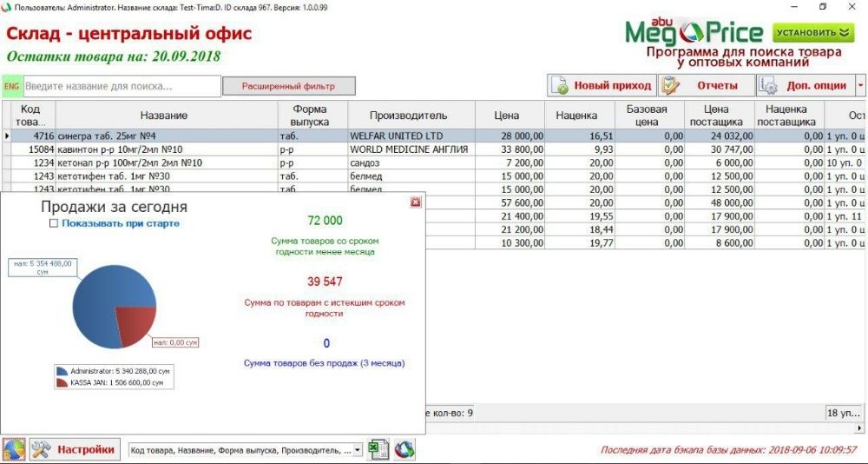
Task: Click the нал: 0,00 сум chart label
Action: coord(175,342)
